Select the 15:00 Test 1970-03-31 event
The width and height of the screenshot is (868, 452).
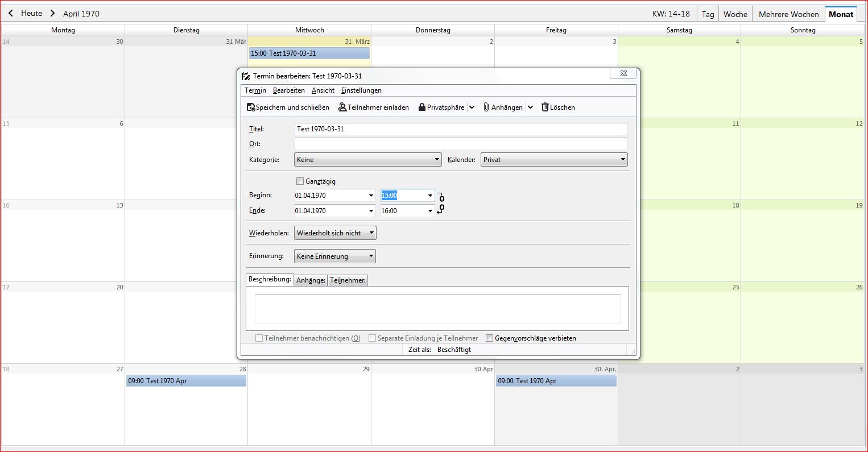(x=309, y=53)
